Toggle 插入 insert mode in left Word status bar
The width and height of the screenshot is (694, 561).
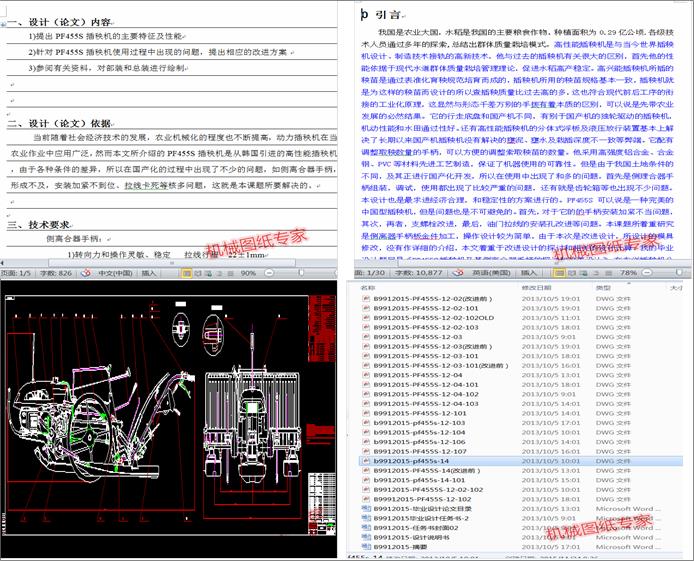pyautogui.click(x=150, y=272)
